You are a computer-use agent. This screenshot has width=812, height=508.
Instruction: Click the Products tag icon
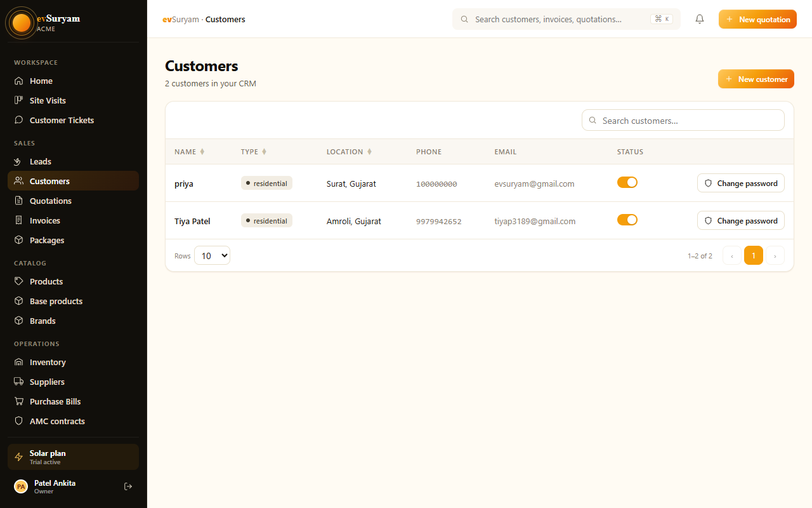tap(19, 281)
